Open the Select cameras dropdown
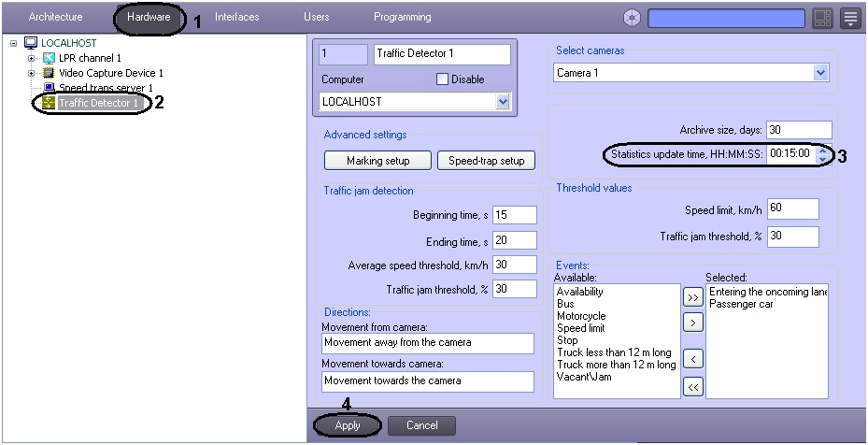 pos(820,72)
